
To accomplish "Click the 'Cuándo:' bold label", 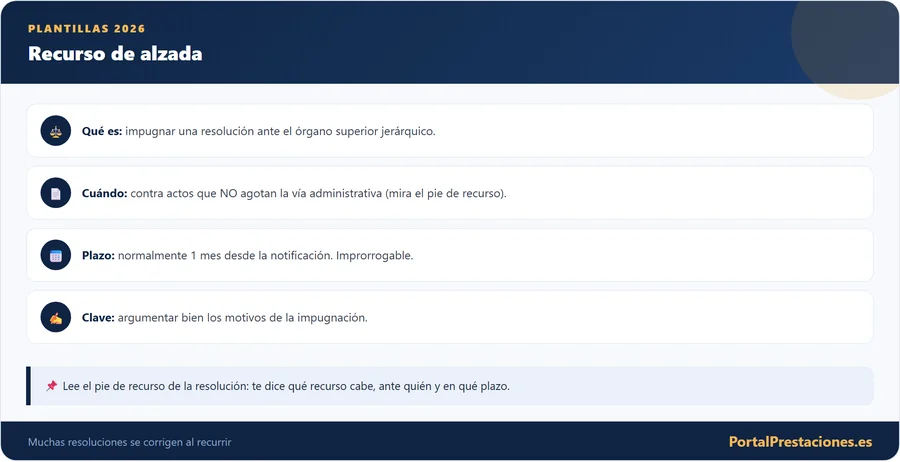I will tap(104, 193).
